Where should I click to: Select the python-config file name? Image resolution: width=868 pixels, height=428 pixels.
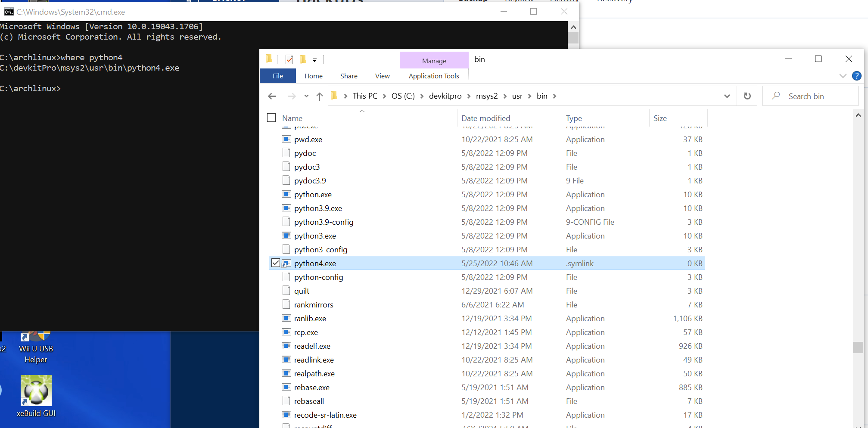[319, 277]
